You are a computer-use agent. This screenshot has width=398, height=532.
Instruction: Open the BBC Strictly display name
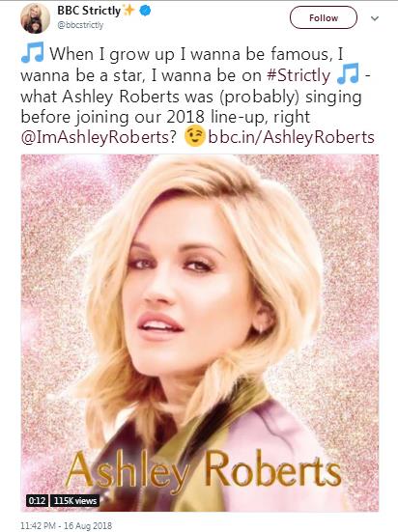click(x=89, y=11)
